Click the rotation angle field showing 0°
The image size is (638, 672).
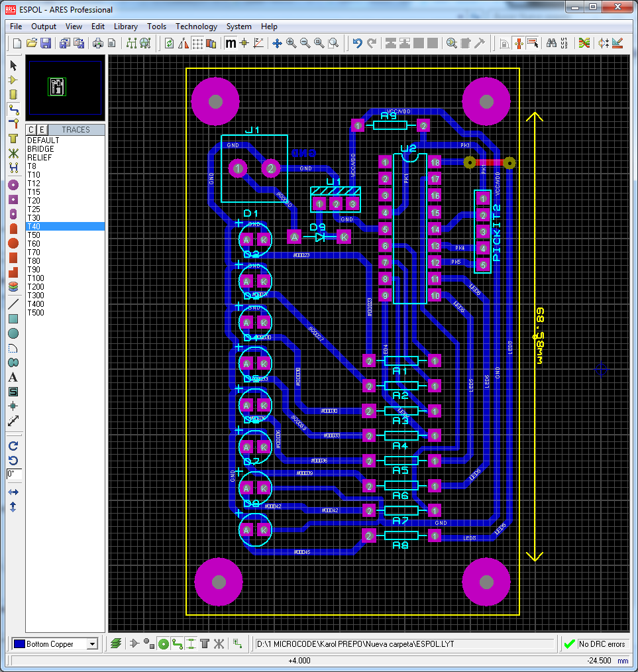point(14,474)
